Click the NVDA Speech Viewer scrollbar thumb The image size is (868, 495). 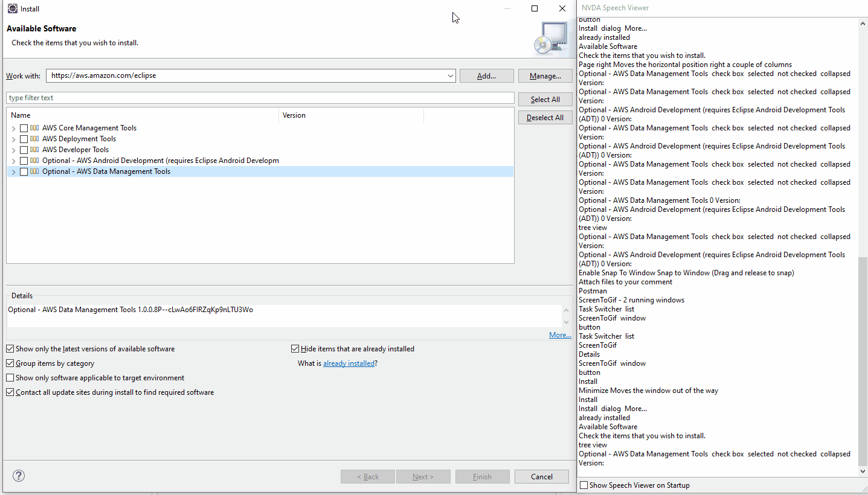(x=863, y=361)
